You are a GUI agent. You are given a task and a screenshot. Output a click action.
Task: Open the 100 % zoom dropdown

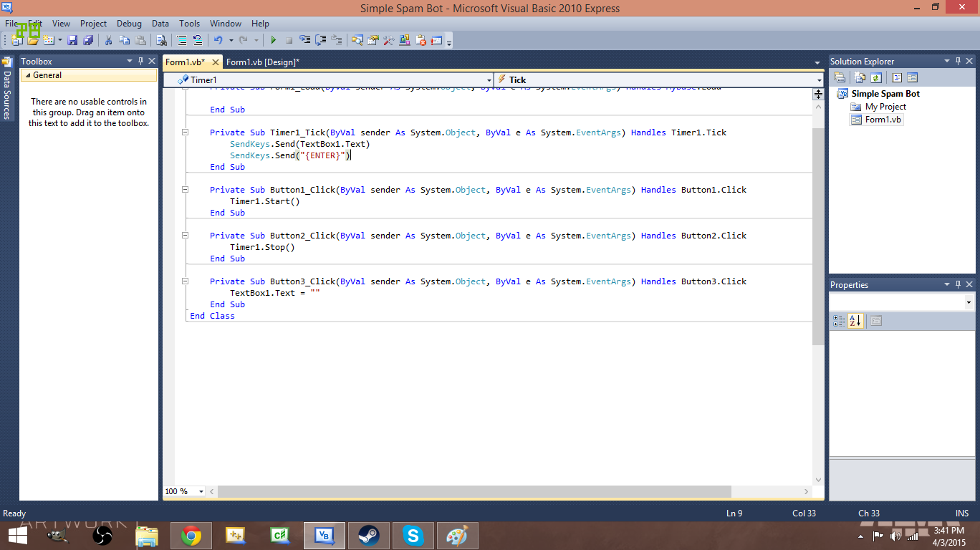201,491
